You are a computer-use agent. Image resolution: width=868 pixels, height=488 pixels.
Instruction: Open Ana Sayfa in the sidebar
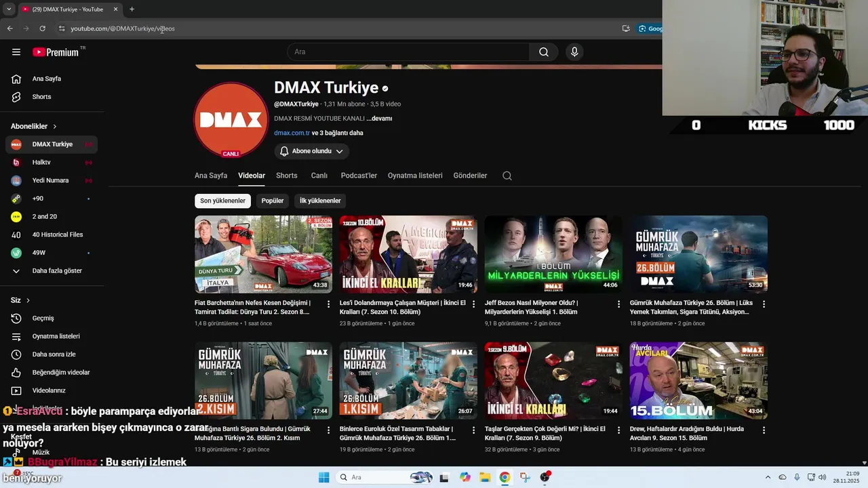[x=52, y=79]
